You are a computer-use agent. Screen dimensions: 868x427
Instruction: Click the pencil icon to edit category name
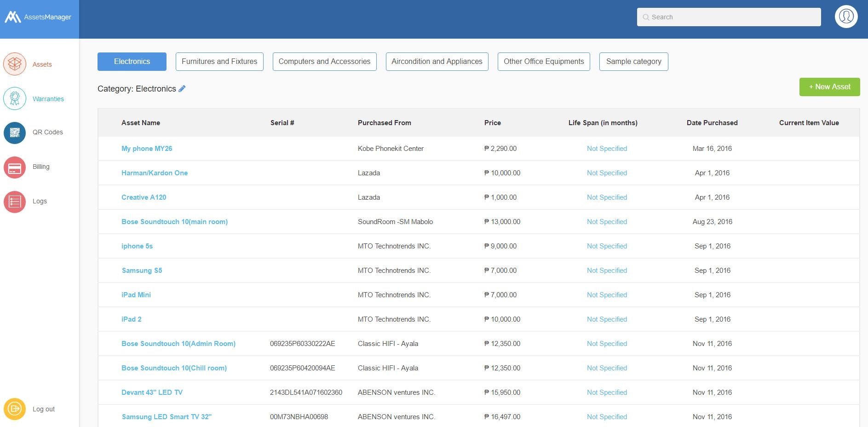click(x=182, y=88)
